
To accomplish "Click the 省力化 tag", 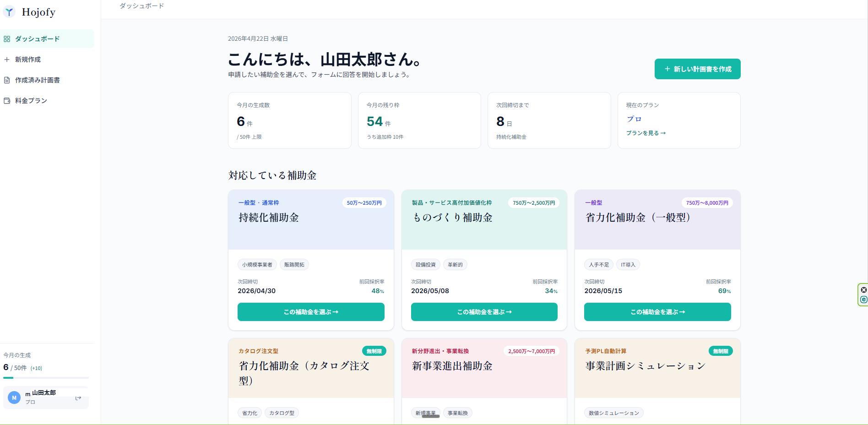I will pos(250,413).
